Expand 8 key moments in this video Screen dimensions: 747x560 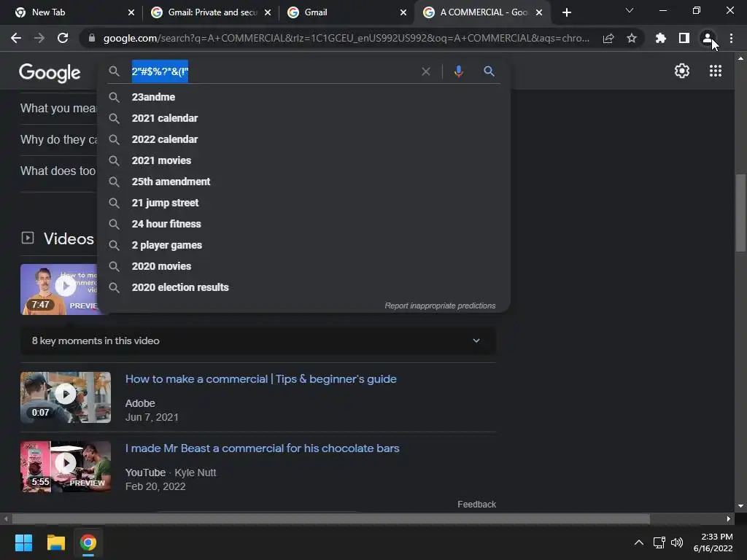point(258,341)
